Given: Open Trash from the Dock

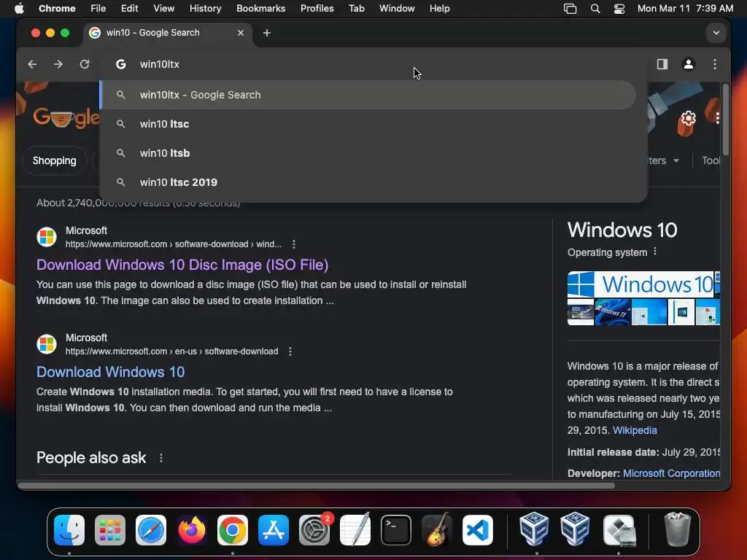Looking at the screenshot, I should tap(678, 530).
